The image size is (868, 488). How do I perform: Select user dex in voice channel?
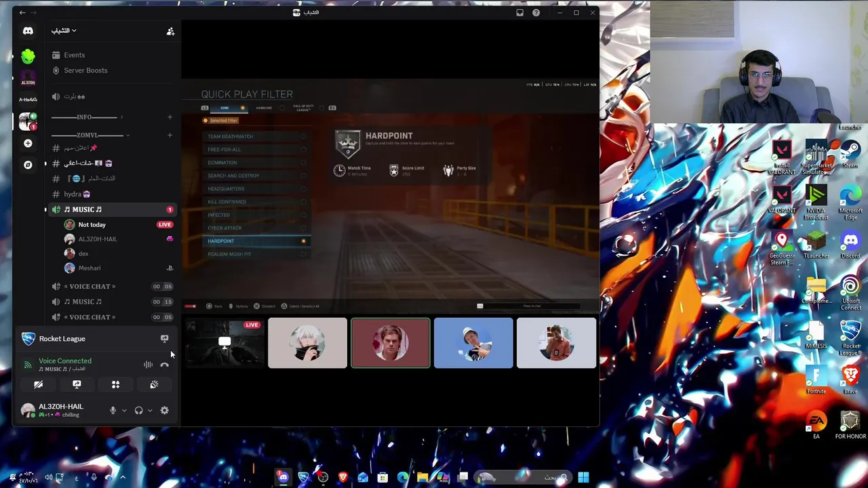coord(83,253)
